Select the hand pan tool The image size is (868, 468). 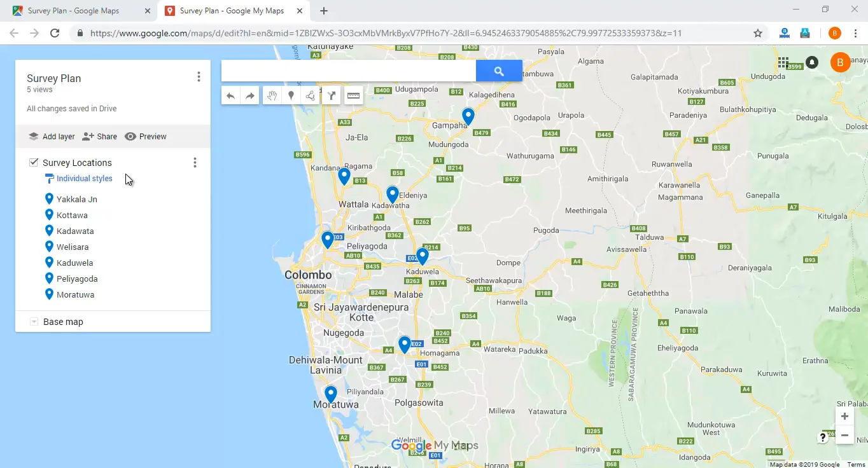[x=272, y=96]
